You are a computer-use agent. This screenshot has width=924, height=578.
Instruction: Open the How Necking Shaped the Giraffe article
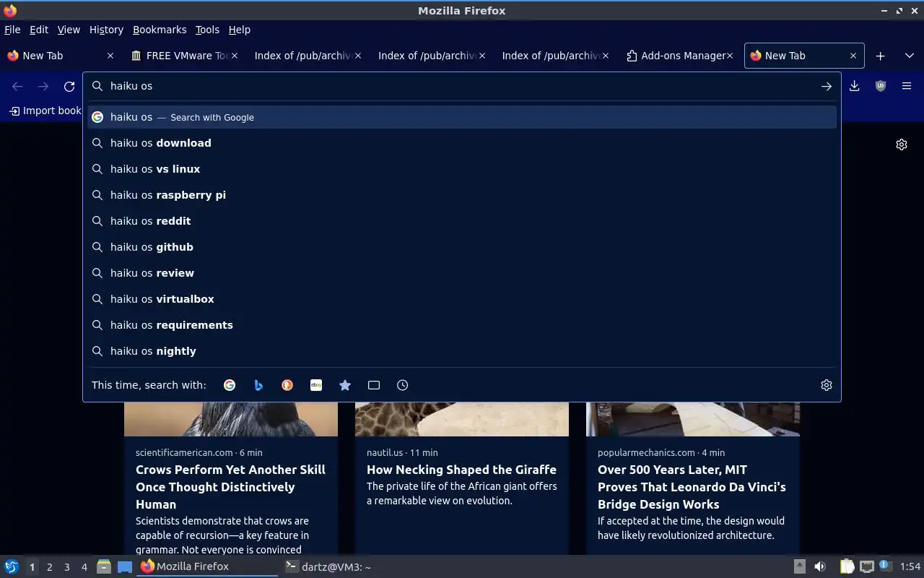461,470
